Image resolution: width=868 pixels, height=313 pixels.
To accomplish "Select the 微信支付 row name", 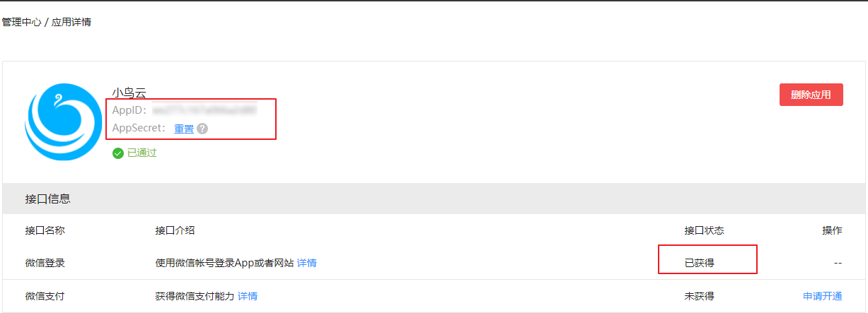I will tap(45, 296).
